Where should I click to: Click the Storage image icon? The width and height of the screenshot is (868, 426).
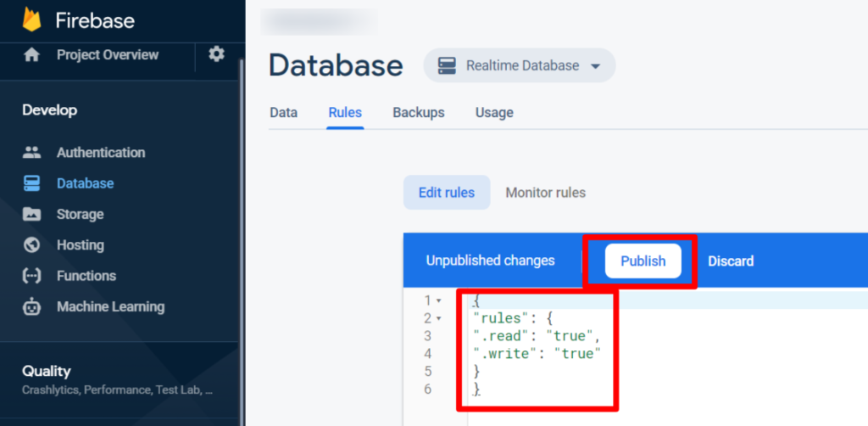tap(31, 215)
